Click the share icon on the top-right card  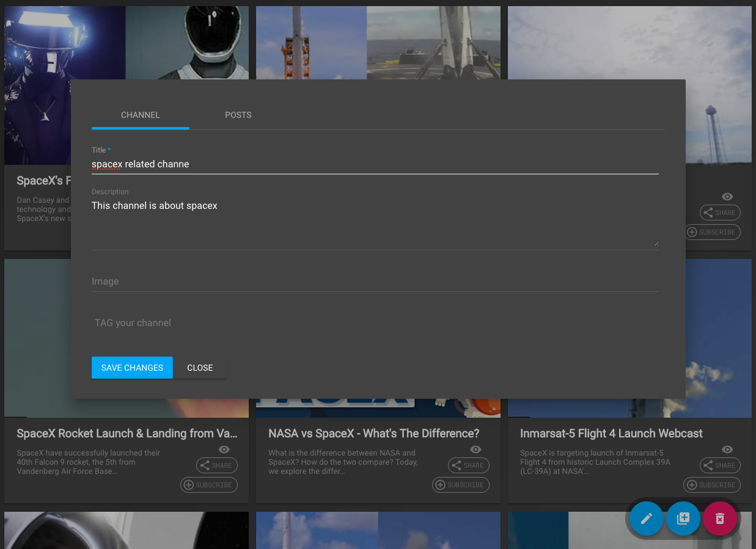tap(719, 213)
